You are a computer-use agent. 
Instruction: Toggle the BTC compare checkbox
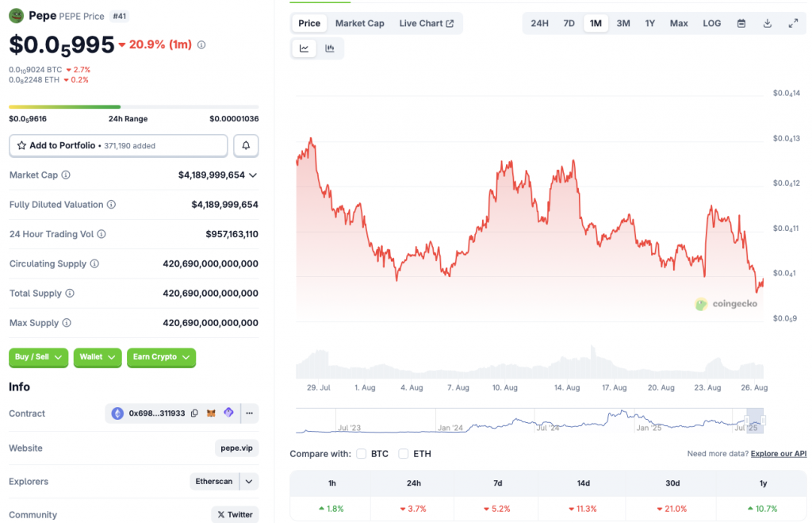tap(362, 453)
